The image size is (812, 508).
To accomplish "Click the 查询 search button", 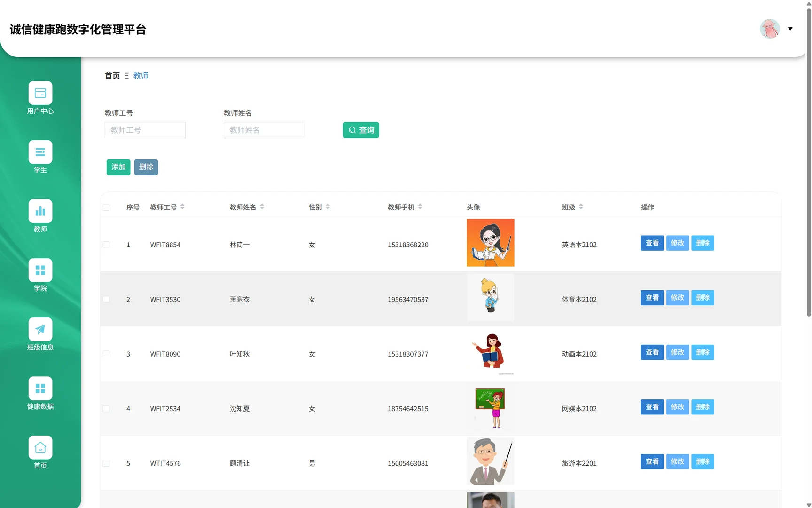I will coord(361,130).
